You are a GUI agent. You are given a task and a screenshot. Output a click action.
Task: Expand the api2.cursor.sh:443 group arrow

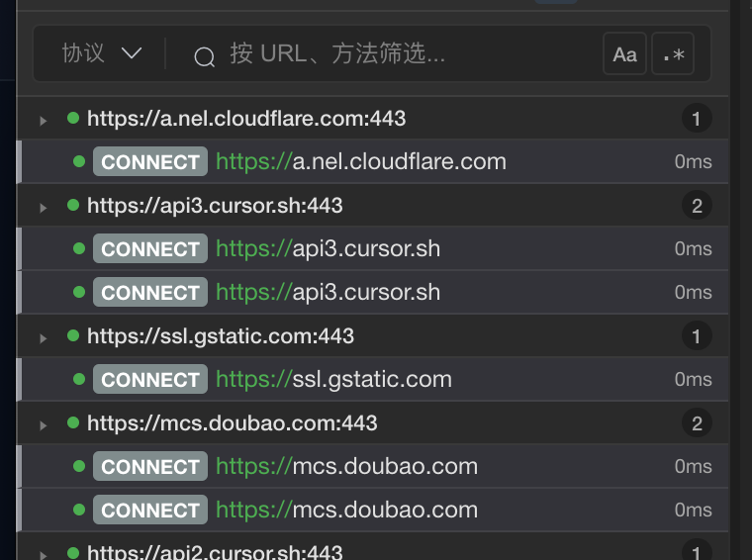click(x=44, y=555)
